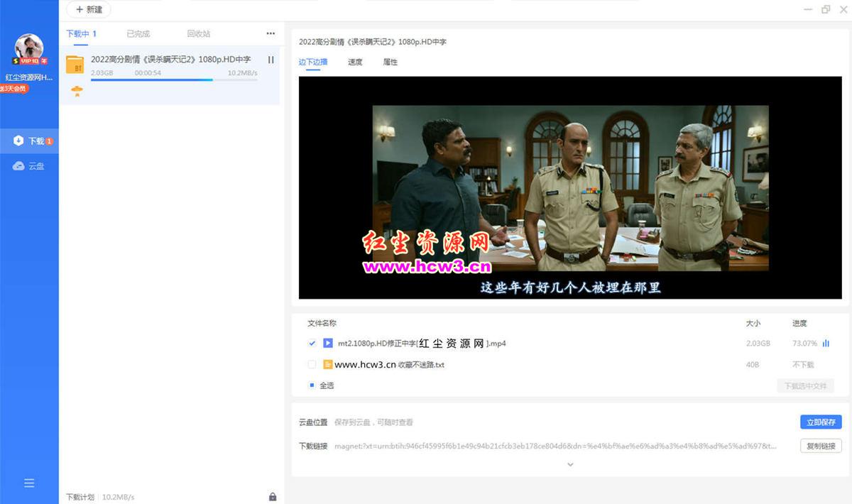Viewport: 852px width, 504px height.
Task: Uncheck the mt2.1080p mp4 file checkbox
Action: [312, 344]
